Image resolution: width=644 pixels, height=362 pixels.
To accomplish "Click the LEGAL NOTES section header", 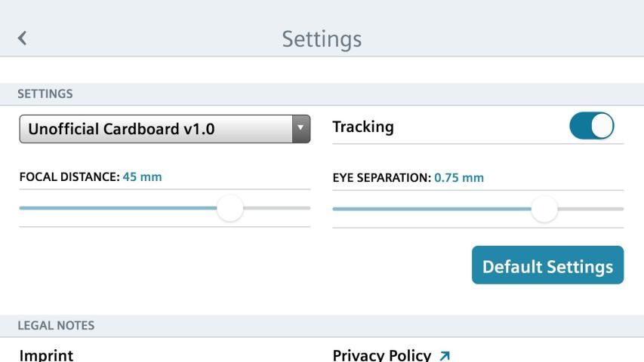I will click(x=57, y=326).
